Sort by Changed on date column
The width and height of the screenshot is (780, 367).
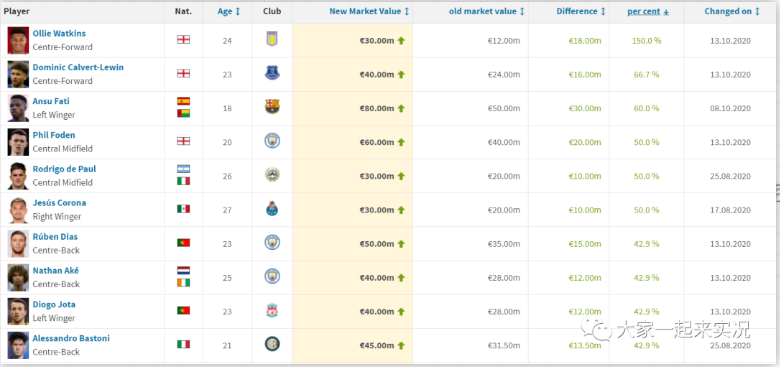point(732,11)
